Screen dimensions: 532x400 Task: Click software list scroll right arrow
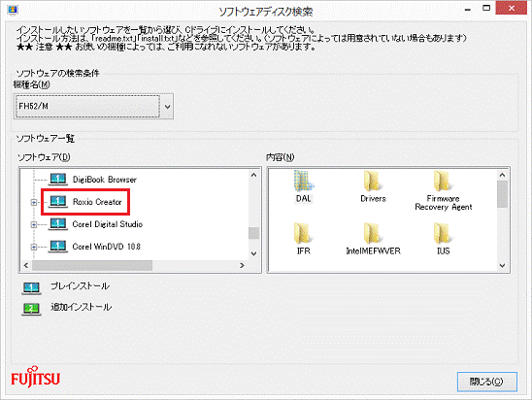(x=242, y=265)
